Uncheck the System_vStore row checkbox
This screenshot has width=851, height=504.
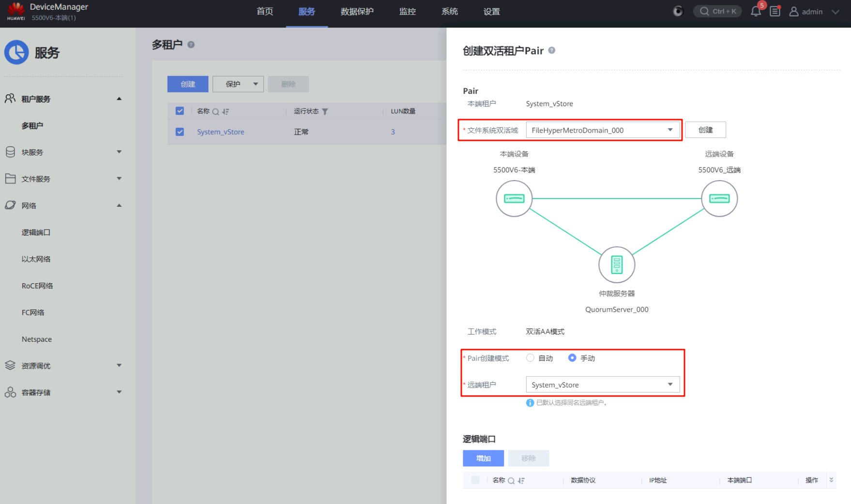click(180, 132)
